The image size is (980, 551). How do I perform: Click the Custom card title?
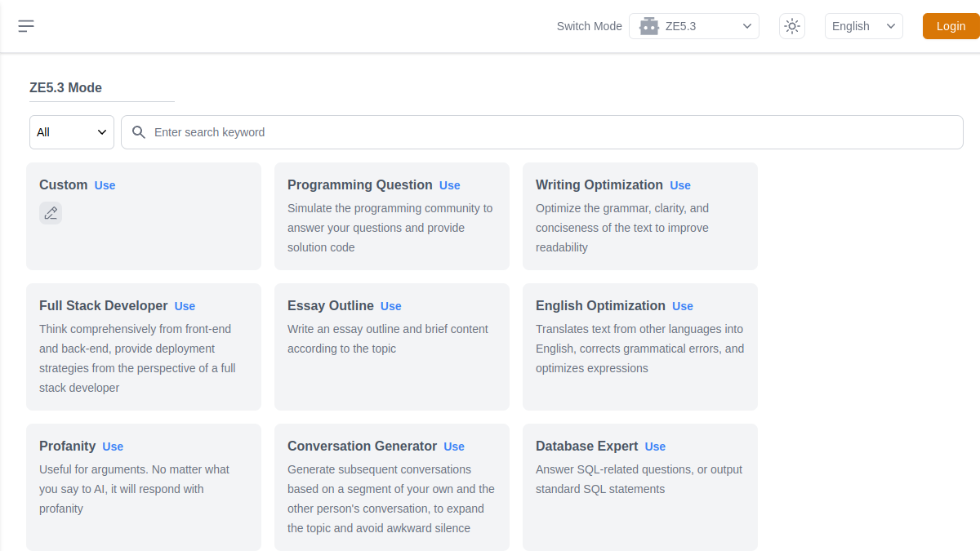click(64, 185)
